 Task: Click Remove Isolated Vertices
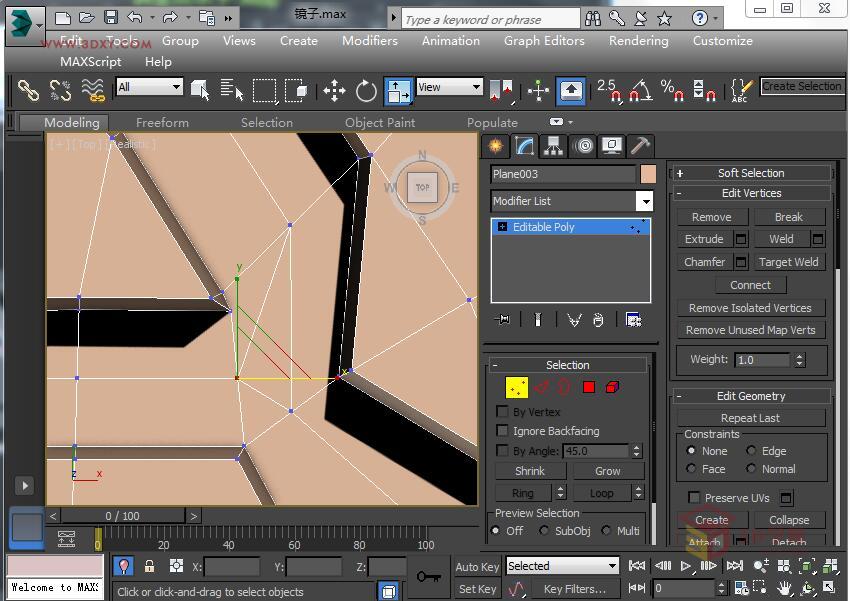coord(750,307)
